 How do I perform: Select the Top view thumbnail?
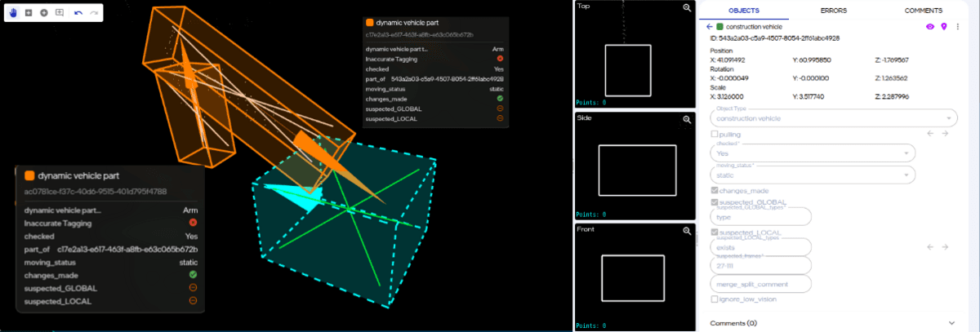[x=635, y=55]
